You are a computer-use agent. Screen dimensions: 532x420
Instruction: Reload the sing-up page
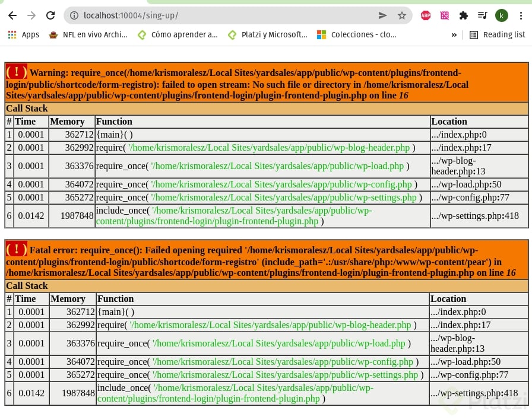50,15
